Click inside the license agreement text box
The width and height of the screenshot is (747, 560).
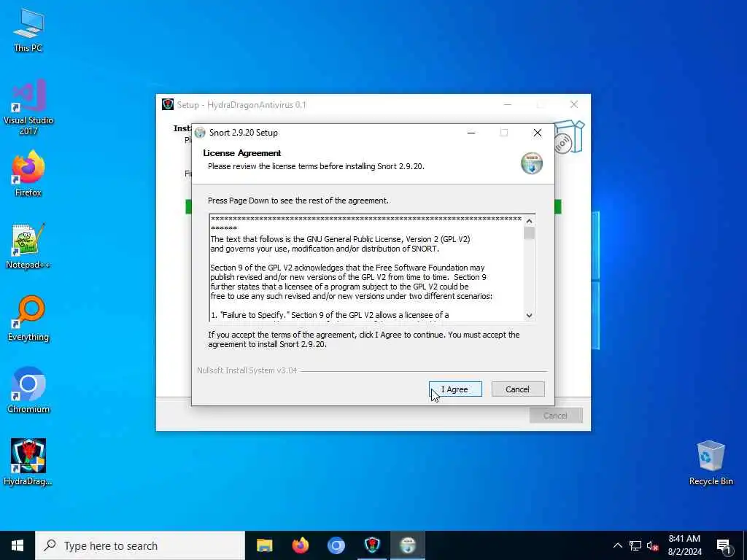point(367,268)
